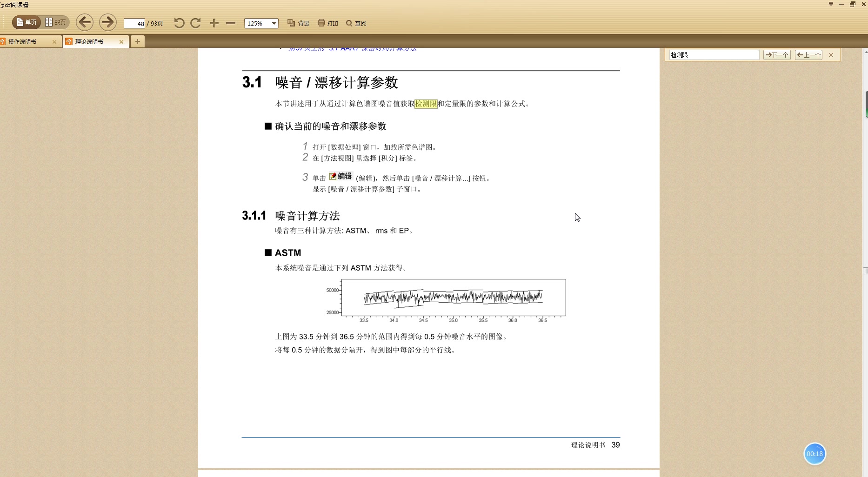This screenshot has height=477, width=868.
Task: Switch to single page view (单页)
Action: pos(27,22)
